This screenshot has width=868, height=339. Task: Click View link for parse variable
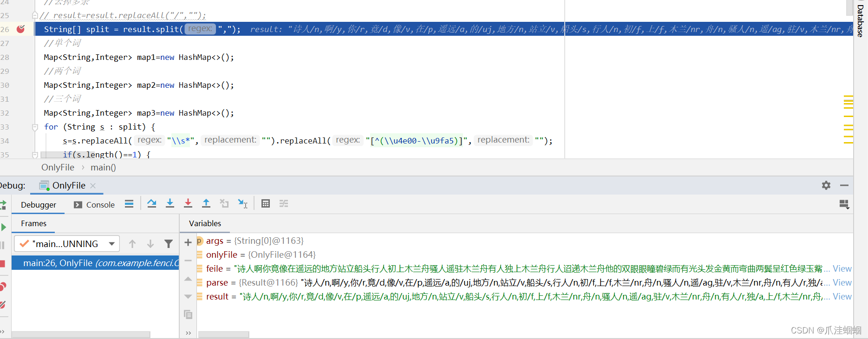[x=842, y=282]
